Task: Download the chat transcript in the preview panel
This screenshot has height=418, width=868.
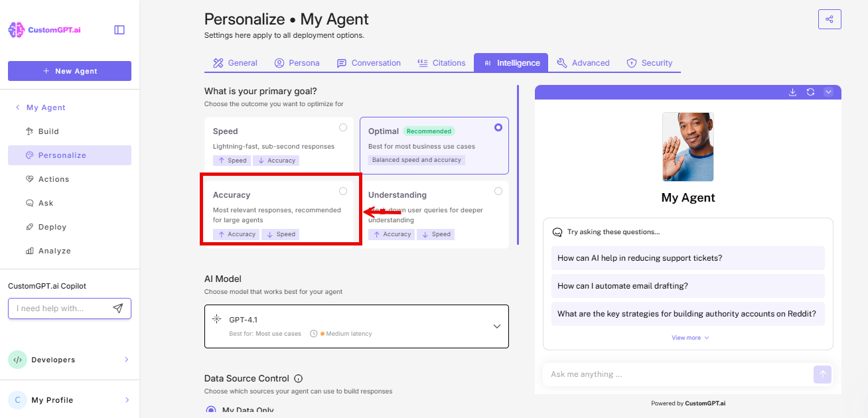Action: pyautogui.click(x=792, y=92)
